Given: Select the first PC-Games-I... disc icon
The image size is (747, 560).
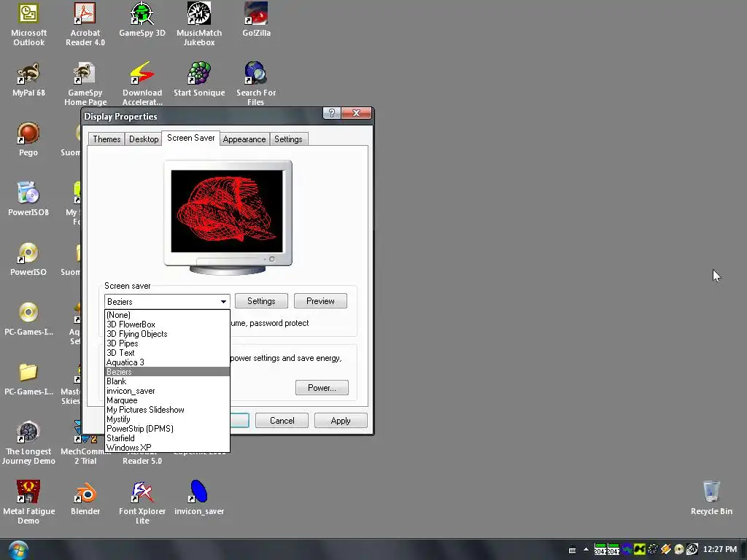Looking at the screenshot, I should [x=28, y=319].
